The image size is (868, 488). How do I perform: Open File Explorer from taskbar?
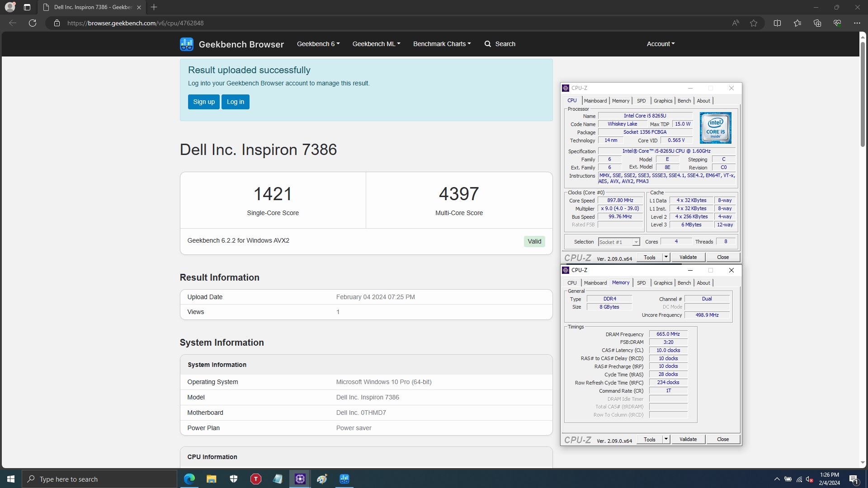(x=211, y=479)
